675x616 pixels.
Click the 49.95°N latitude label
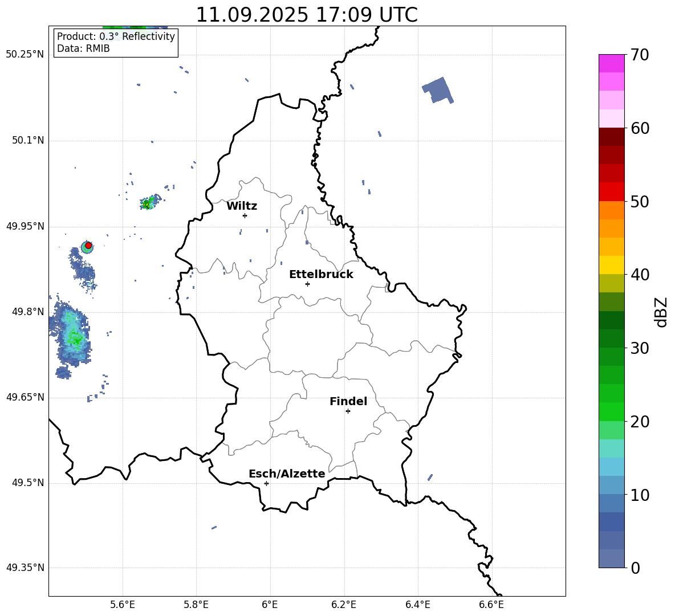click(x=25, y=226)
